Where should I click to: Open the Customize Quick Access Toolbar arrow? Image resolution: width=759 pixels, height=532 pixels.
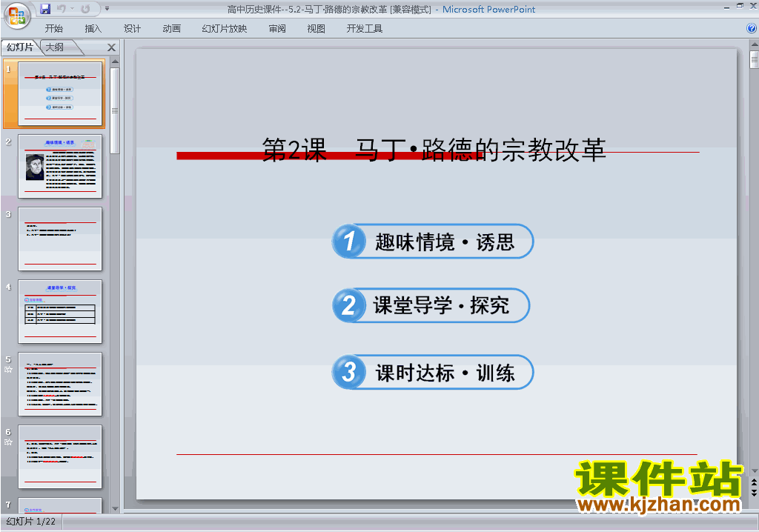pos(107,9)
